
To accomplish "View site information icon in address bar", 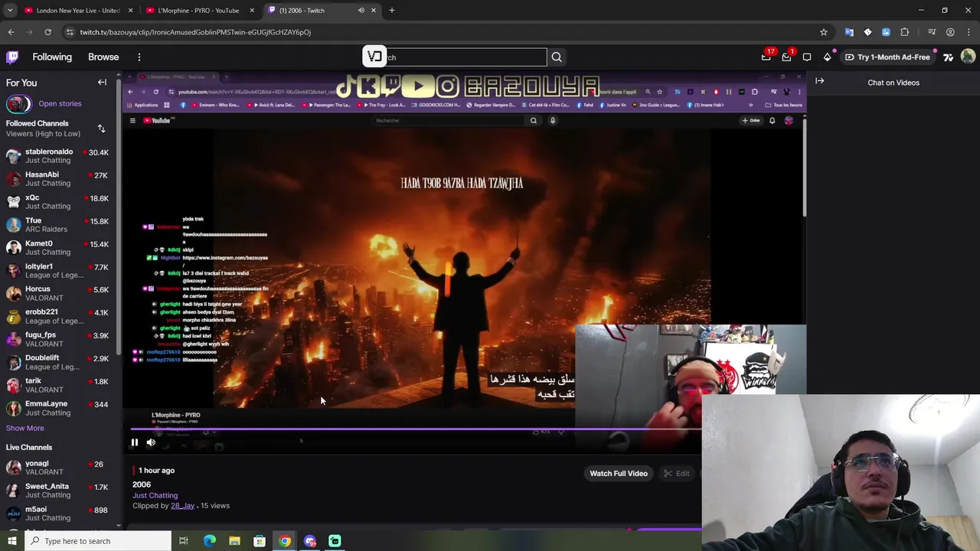I will click(x=70, y=32).
